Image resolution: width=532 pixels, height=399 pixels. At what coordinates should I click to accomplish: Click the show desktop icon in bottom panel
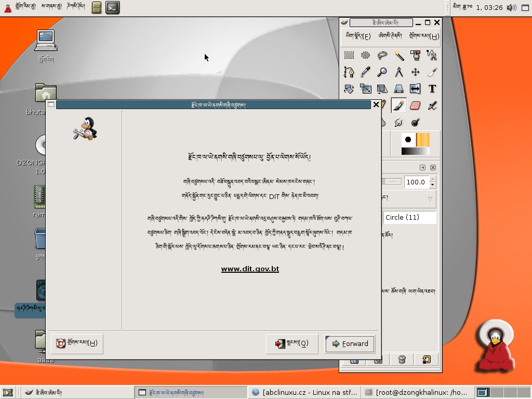(8, 393)
